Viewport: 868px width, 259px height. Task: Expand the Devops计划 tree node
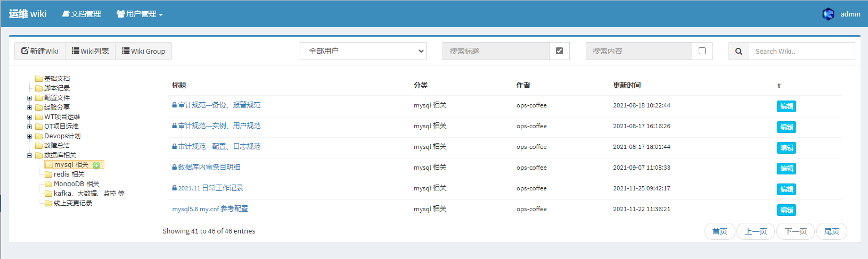[30, 136]
